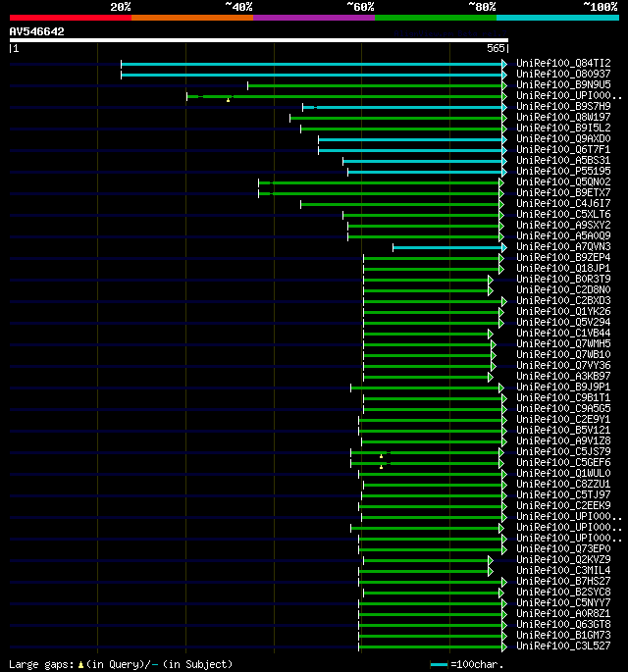This screenshot has height=672, width=628.
Task: Select the UniRef100_C2EEK9 label
Action: pyautogui.click(x=563, y=505)
